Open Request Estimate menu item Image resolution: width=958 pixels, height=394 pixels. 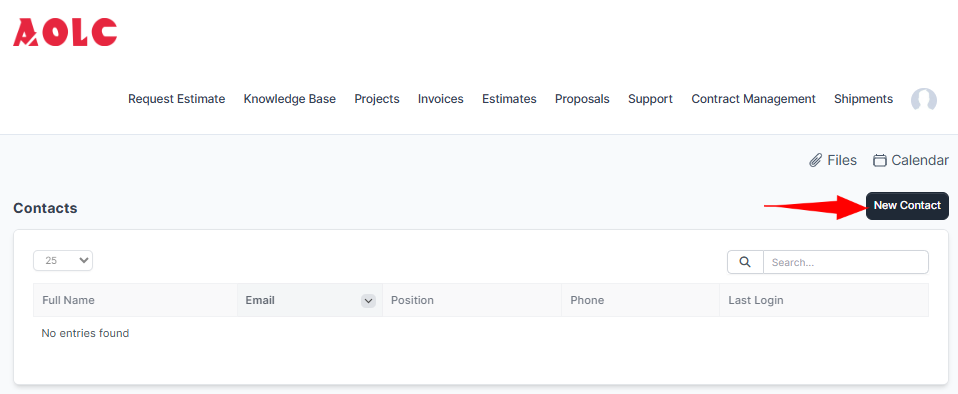click(x=177, y=99)
